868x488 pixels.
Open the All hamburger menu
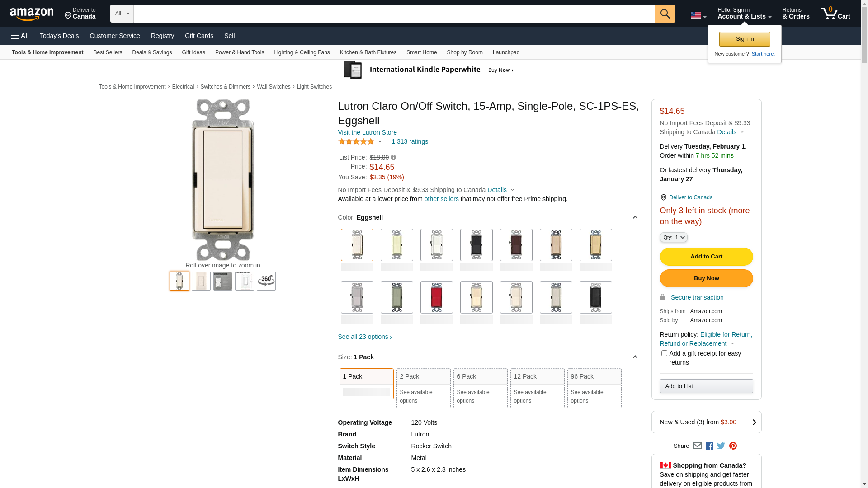pos(20,36)
